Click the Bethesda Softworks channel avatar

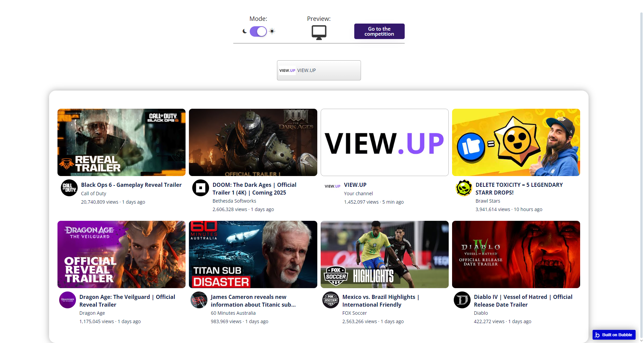pyautogui.click(x=201, y=188)
